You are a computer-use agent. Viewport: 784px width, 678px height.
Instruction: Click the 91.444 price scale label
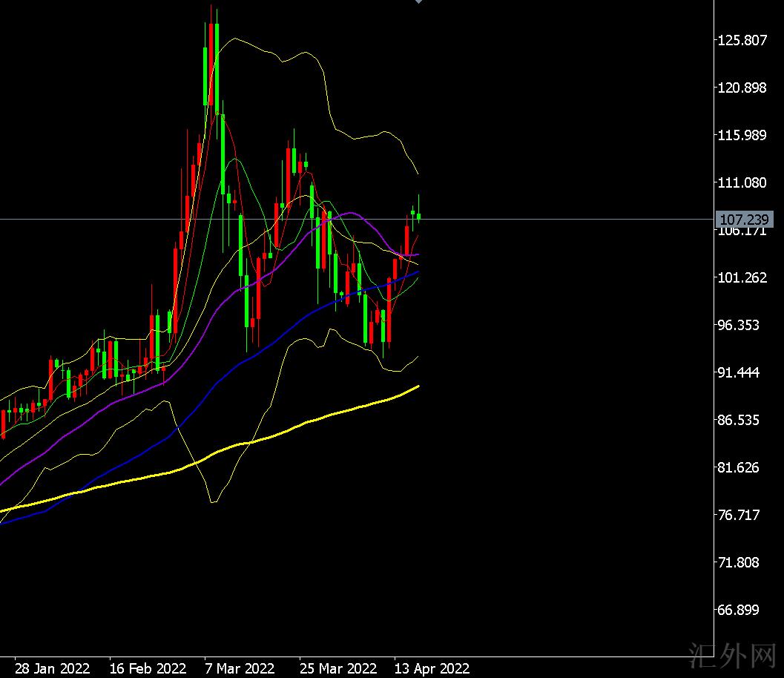tap(742, 372)
